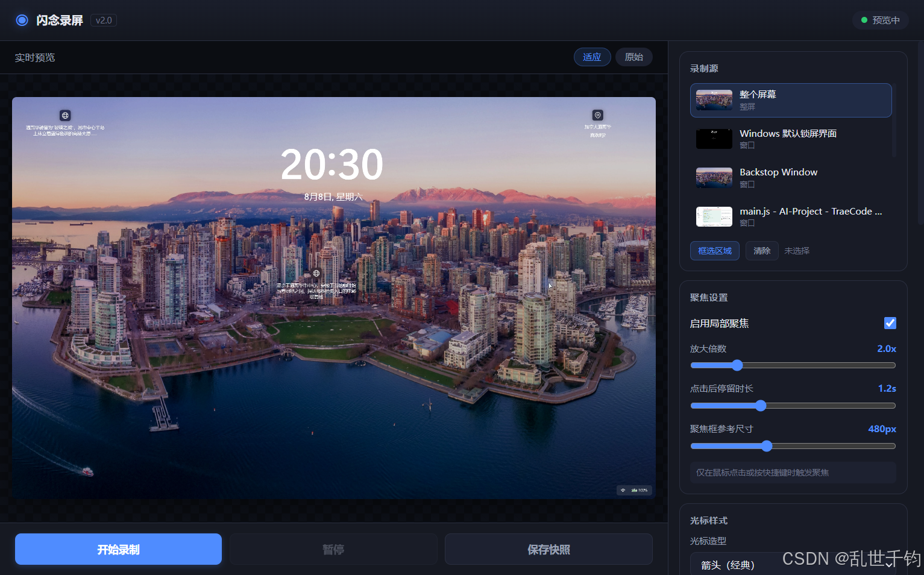
Task: Pick the Backstop Window source
Action: point(791,178)
